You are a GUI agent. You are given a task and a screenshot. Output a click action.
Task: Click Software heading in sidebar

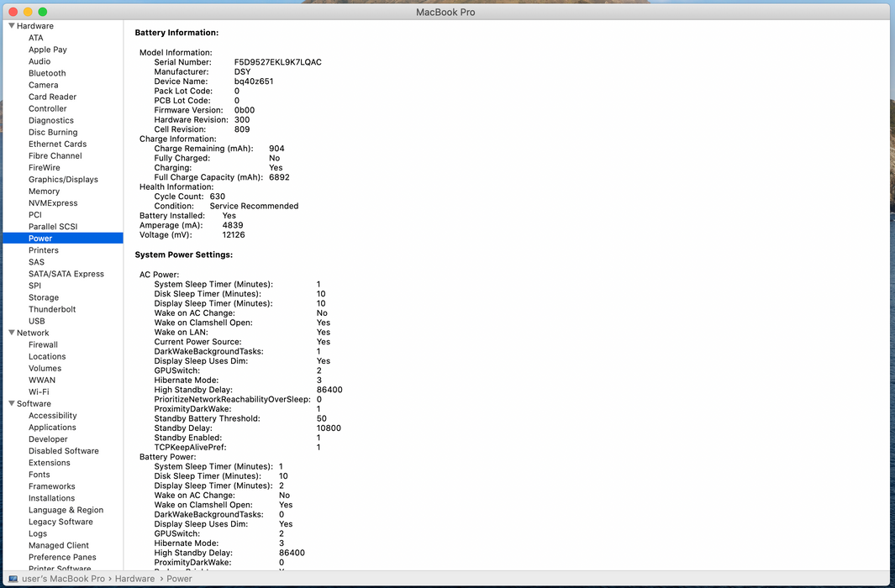tap(34, 403)
